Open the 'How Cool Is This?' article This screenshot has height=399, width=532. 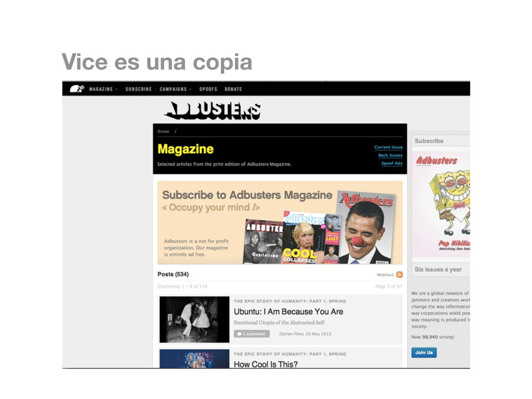[x=265, y=364]
